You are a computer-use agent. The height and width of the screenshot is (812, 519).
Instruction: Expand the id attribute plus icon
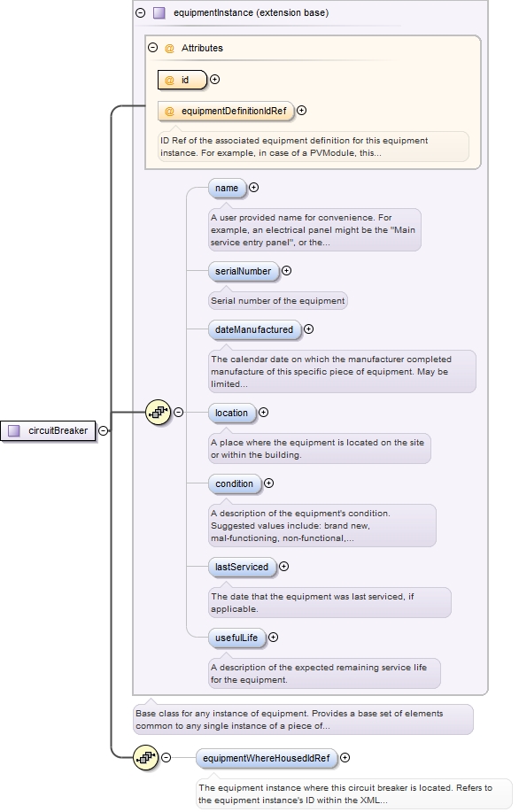(x=214, y=79)
